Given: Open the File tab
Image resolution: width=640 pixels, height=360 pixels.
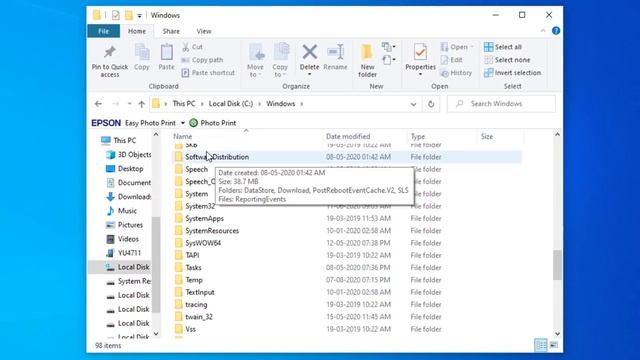Looking at the screenshot, I should click(104, 31).
